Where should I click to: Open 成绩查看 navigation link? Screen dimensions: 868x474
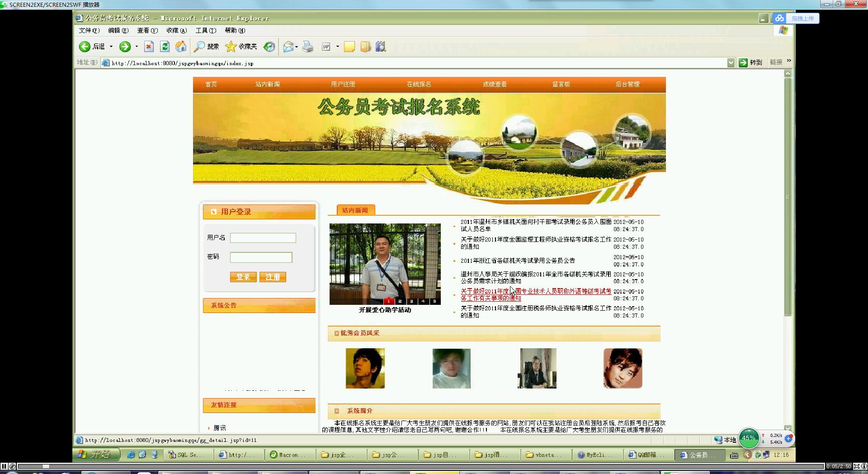[495, 85]
